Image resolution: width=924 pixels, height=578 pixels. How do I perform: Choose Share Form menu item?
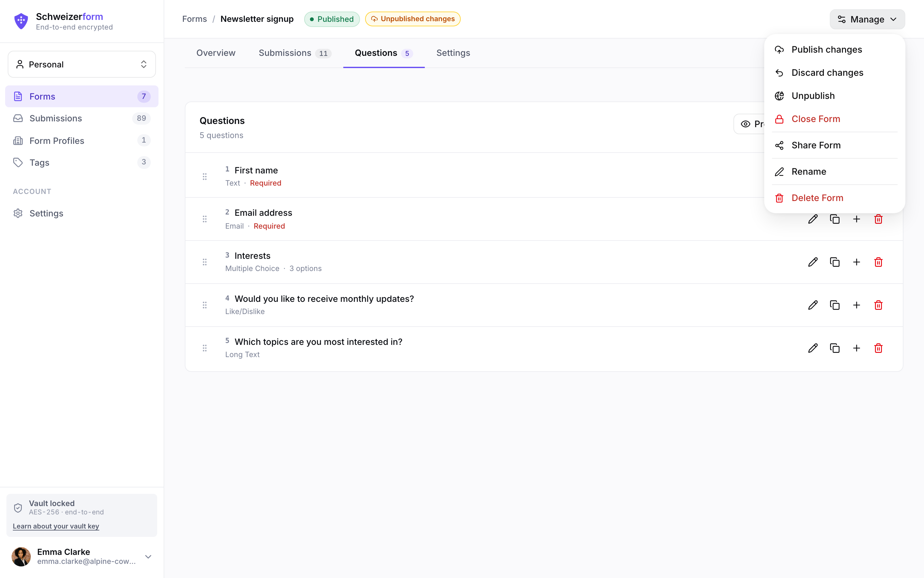point(835,145)
